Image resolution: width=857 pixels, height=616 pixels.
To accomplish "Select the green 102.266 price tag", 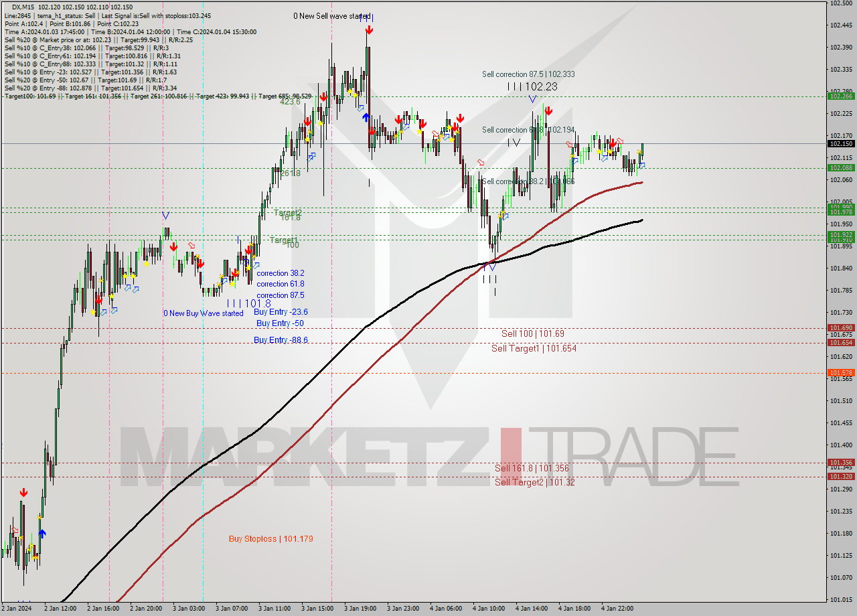I will pyautogui.click(x=841, y=96).
